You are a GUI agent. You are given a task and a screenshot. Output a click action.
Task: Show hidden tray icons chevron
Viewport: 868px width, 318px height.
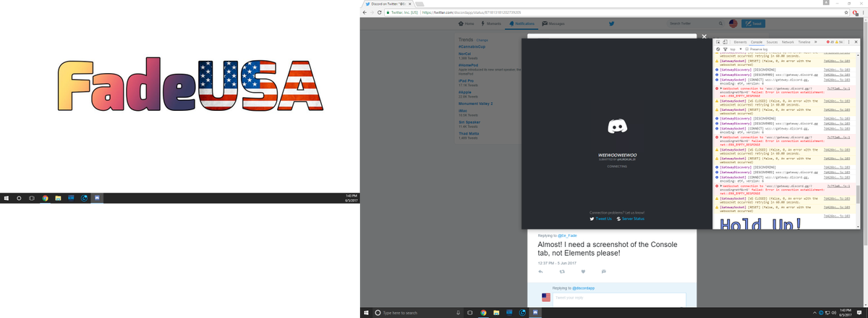(814, 313)
